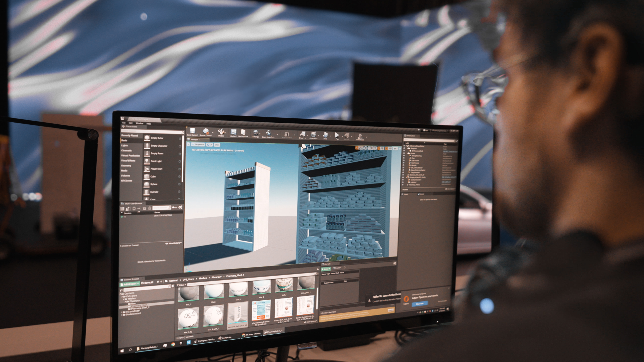644x362 pixels.
Task: Open the Help menu
Action: 149,123
